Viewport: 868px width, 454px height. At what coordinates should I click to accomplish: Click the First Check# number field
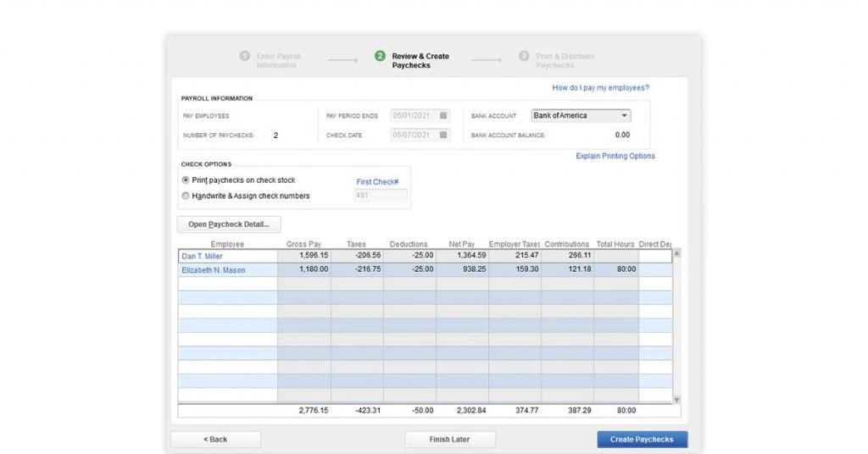(x=381, y=195)
